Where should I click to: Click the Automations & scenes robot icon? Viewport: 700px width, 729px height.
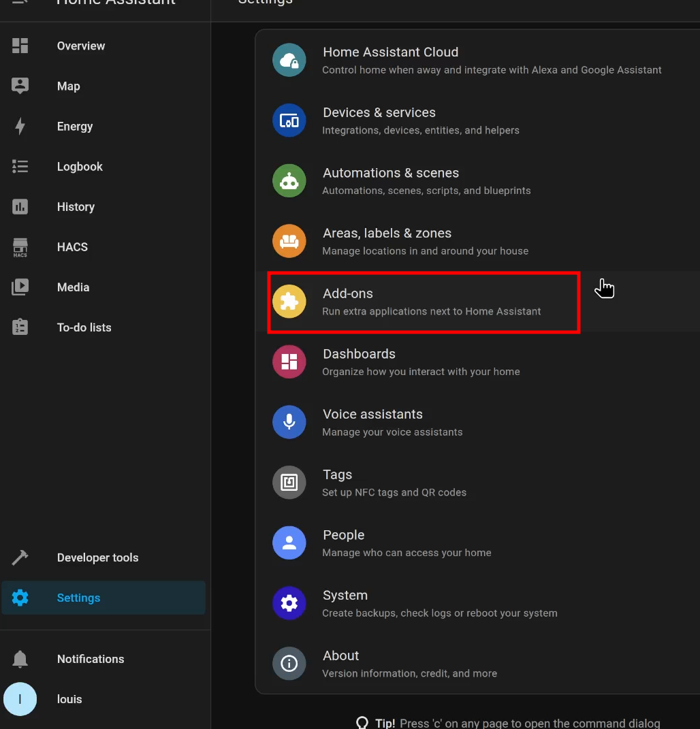[x=289, y=181]
